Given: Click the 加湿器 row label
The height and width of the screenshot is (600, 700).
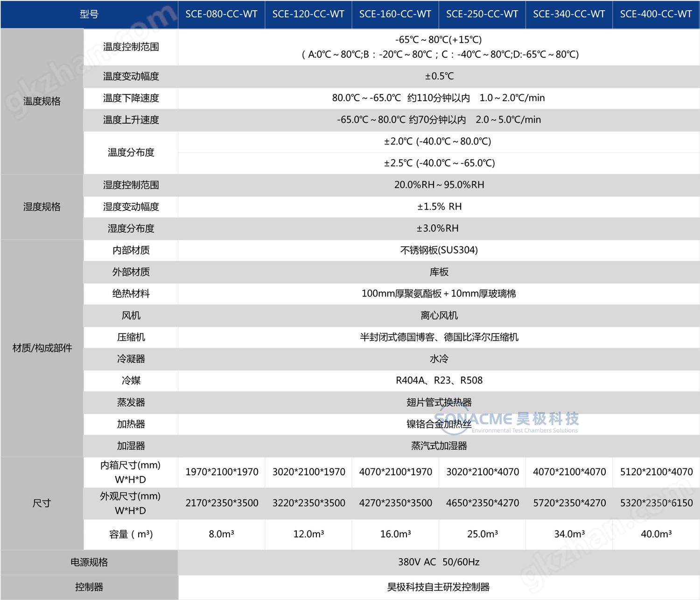Looking at the screenshot, I should [131, 446].
